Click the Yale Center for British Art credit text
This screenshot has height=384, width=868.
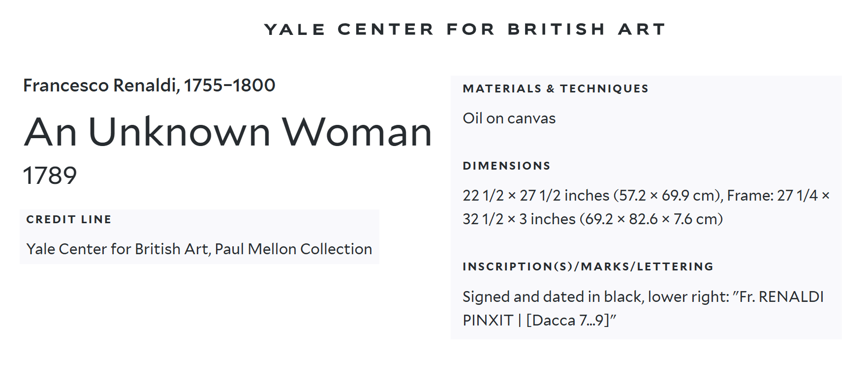point(118,249)
